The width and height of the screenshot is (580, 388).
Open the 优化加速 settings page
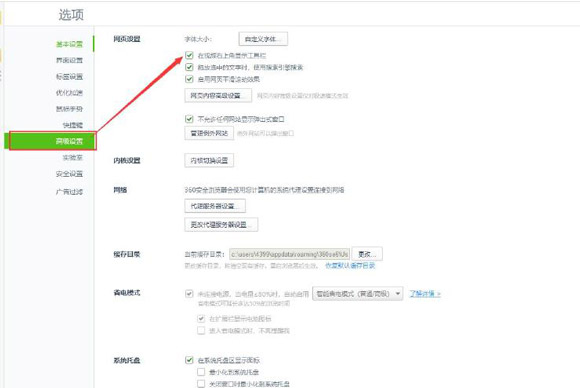coord(69,93)
